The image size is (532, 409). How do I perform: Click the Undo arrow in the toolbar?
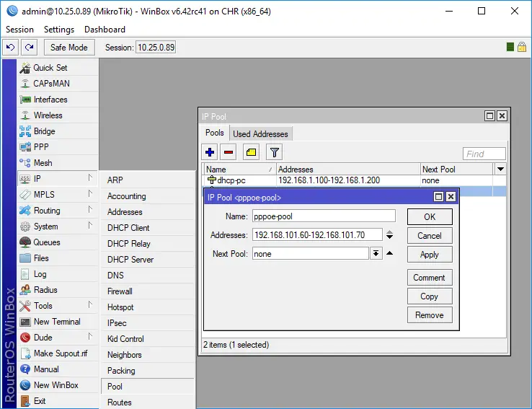[11, 47]
